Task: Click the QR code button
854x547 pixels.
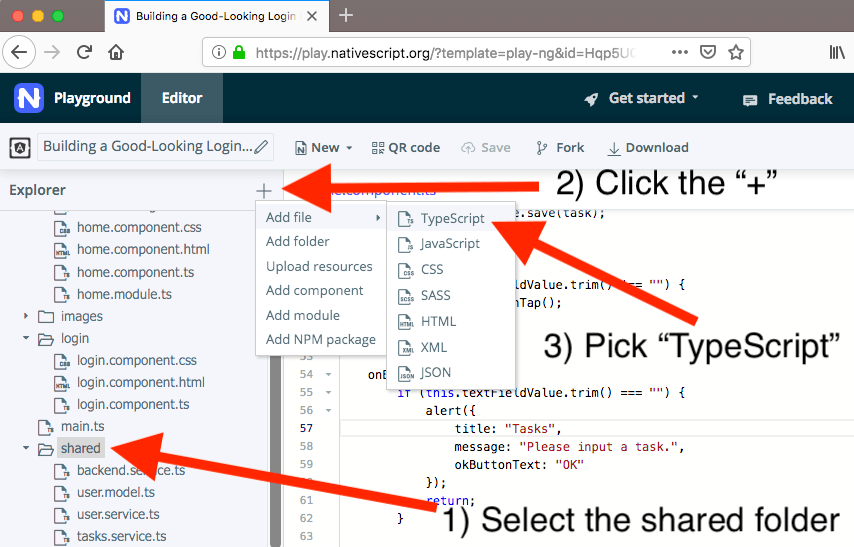Action: coord(405,147)
